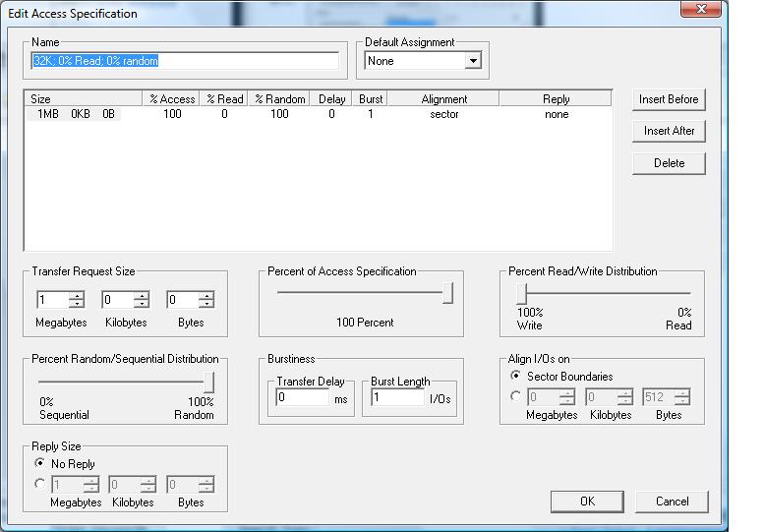The width and height of the screenshot is (764, 532).
Task: Click the 'sector' alignment cell
Action: pos(443,114)
